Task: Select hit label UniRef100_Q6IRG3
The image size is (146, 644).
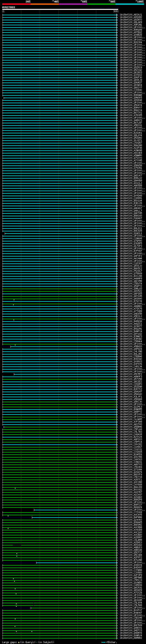Action: click(x=131, y=72)
